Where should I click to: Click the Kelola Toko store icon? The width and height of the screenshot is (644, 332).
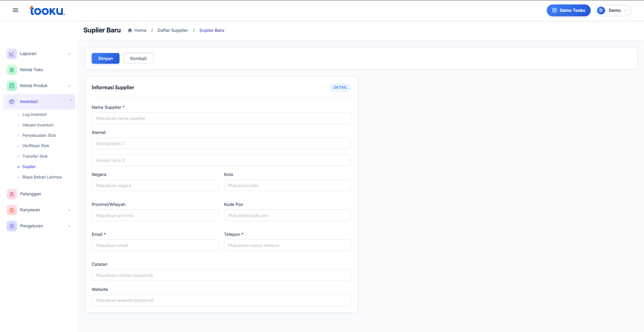[11, 70]
